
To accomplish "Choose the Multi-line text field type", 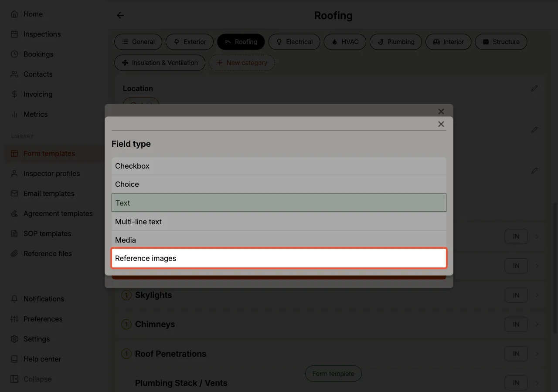I will [x=279, y=222].
